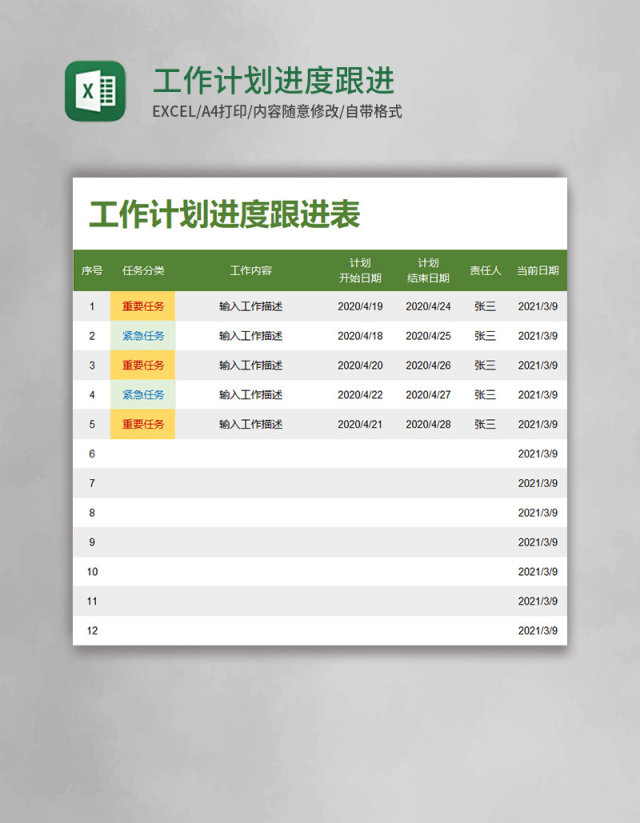This screenshot has height=823, width=640.
Task: Click 2021/3/9 in row 5
Action: (x=538, y=424)
